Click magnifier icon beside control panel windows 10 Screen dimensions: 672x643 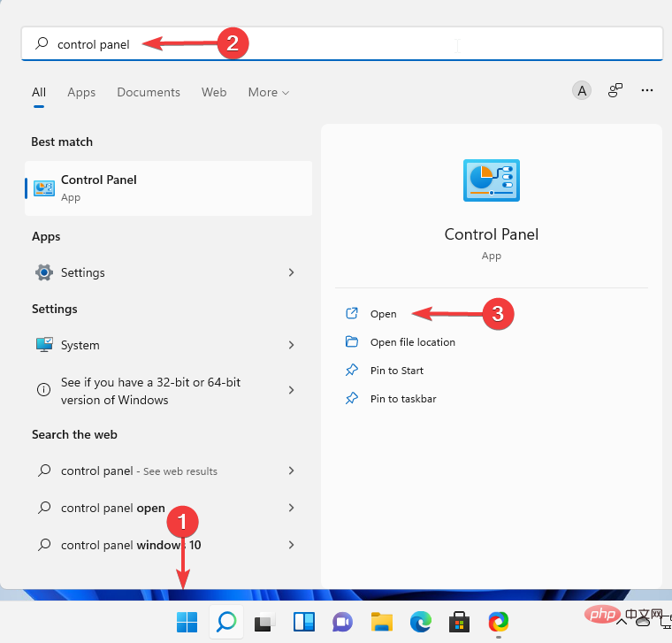click(x=44, y=545)
